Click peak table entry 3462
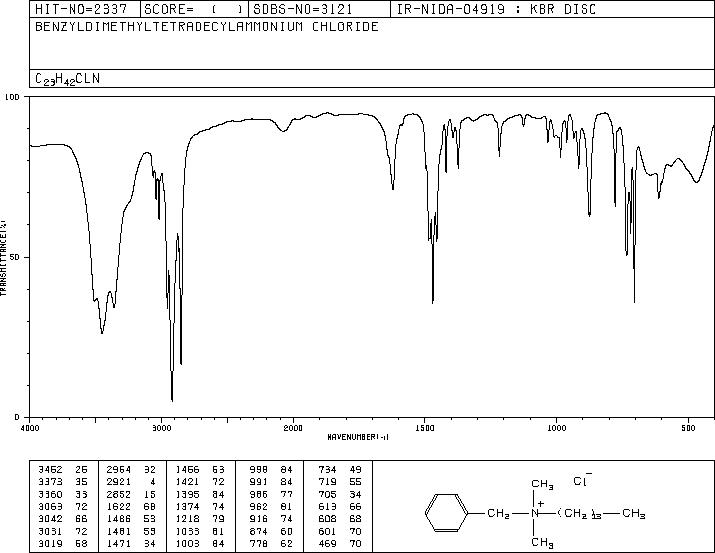 point(50,470)
